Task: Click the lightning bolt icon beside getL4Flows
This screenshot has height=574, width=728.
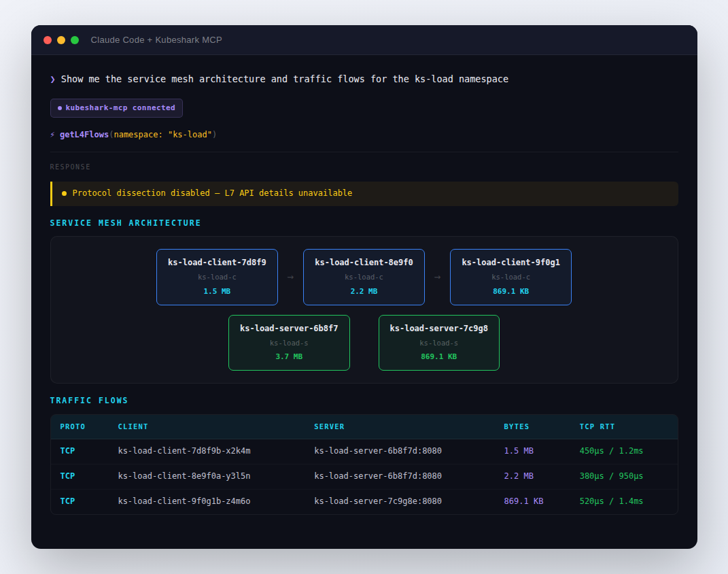Action: [52, 134]
